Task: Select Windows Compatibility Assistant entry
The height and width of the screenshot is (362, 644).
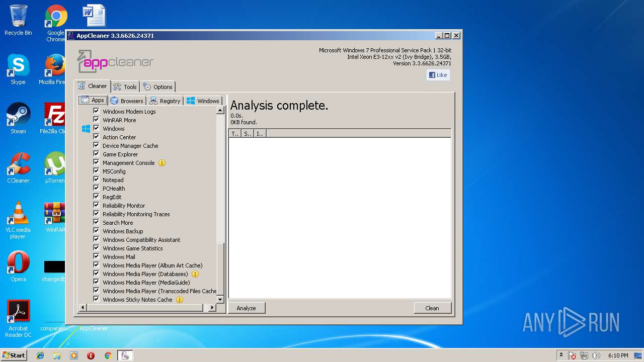Action: point(141,240)
